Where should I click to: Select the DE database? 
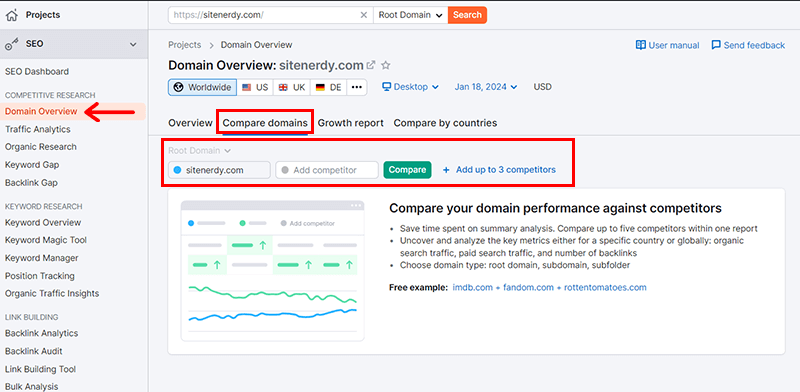pyautogui.click(x=329, y=87)
